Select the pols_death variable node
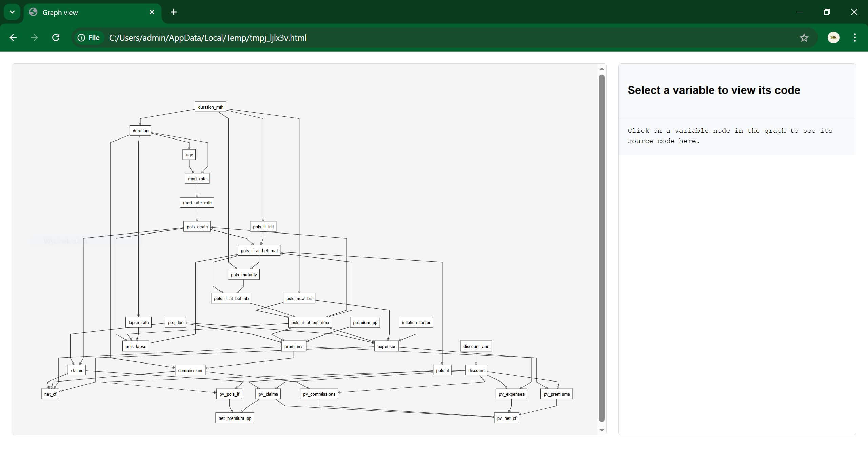 197,227
